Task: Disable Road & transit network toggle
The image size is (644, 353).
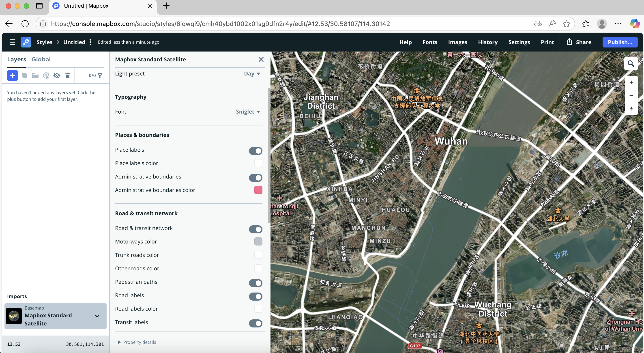Action: coord(255,229)
